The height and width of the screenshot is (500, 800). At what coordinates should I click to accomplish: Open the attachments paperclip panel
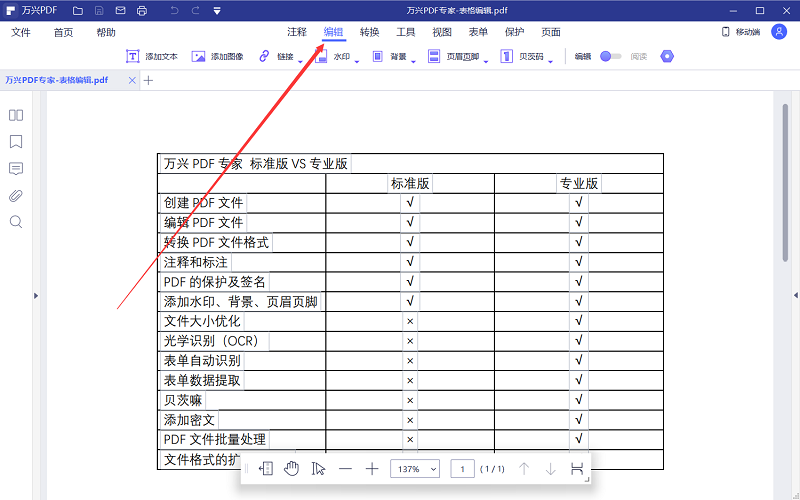coord(16,195)
